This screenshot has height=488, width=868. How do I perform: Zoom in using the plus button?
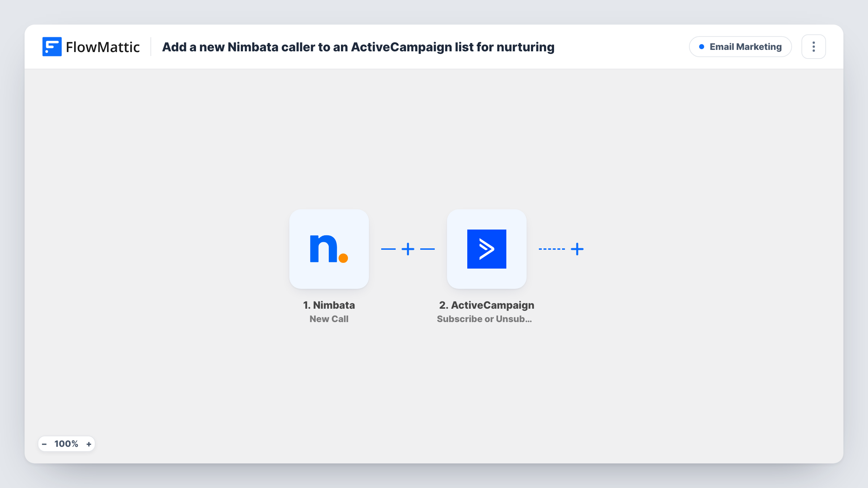click(x=89, y=444)
